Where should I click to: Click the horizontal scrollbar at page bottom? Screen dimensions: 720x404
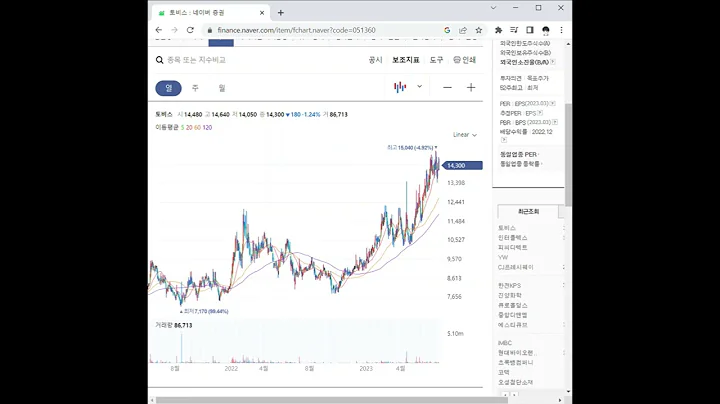(x=332, y=400)
